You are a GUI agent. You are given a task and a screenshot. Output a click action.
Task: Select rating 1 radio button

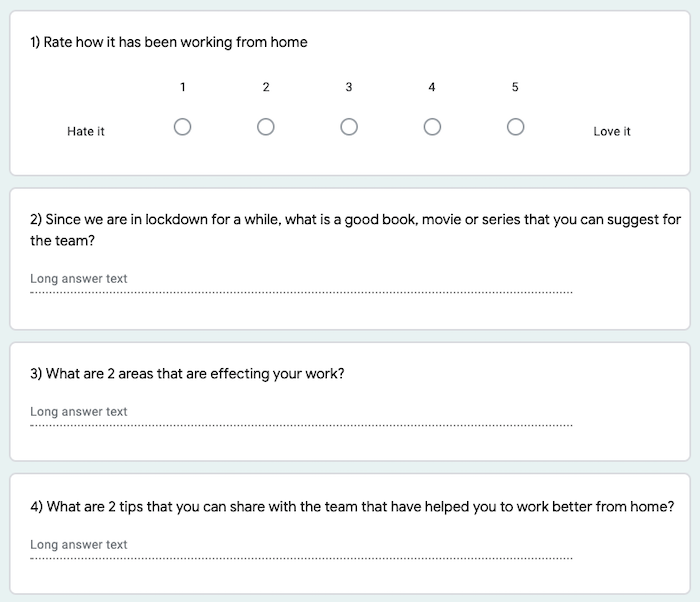pyautogui.click(x=182, y=127)
